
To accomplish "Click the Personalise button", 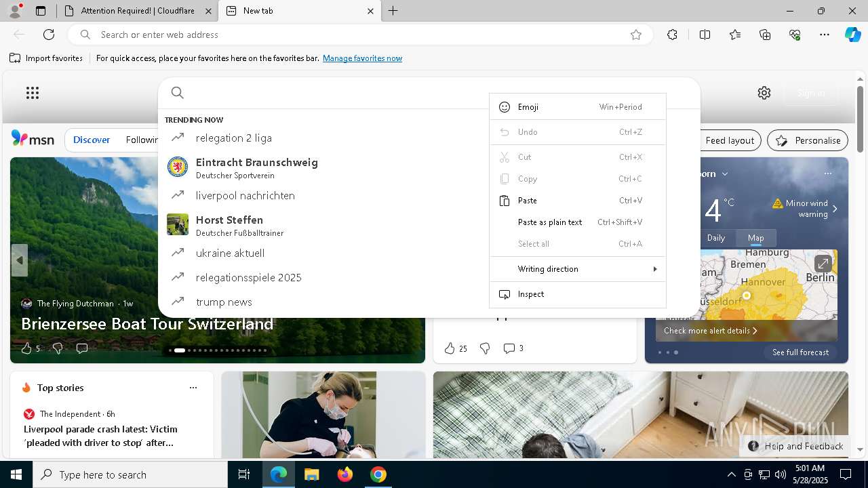I will point(808,140).
